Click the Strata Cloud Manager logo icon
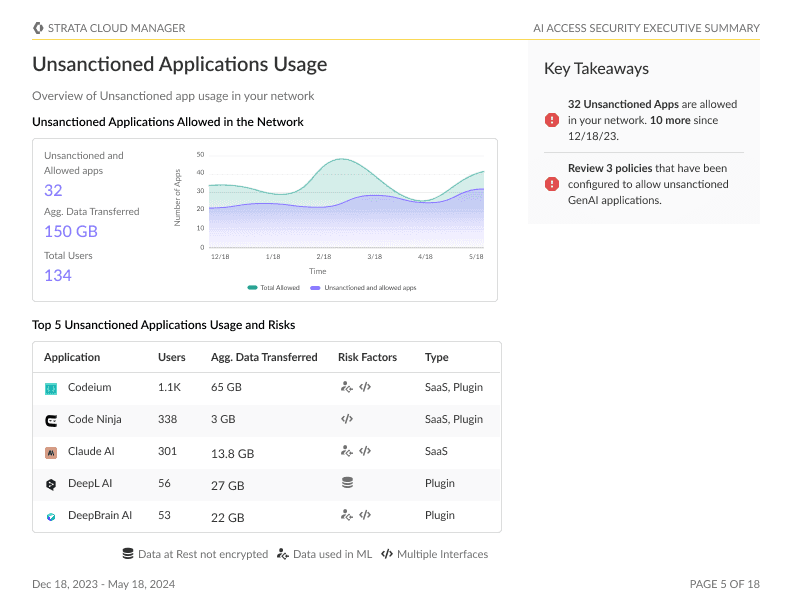This screenshot has height=612, width=792. click(x=38, y=28)
